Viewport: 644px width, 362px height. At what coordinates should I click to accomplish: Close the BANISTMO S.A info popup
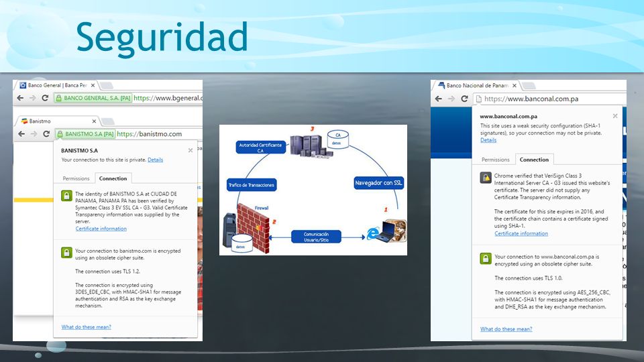point(191,151)
